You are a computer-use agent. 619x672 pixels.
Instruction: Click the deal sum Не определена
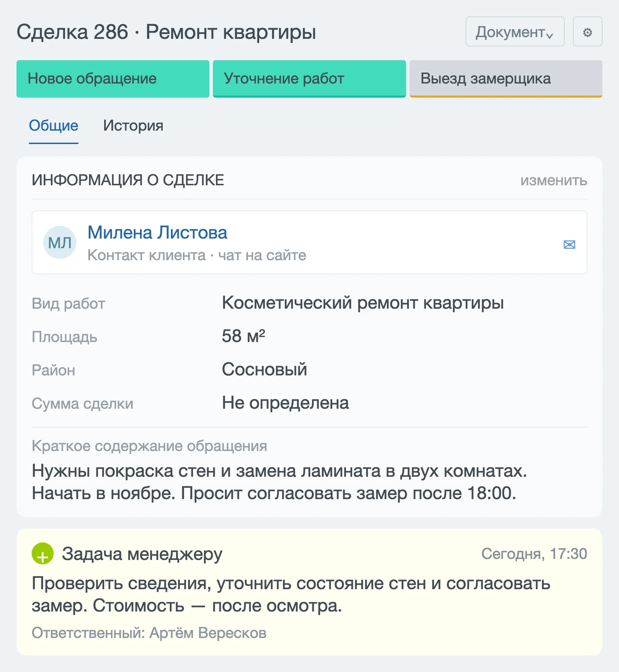[285, 403]
